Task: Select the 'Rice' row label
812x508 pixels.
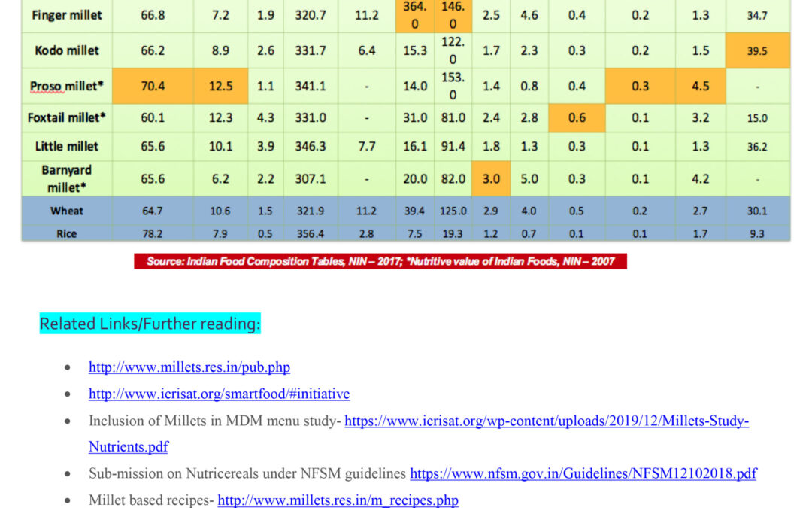Action: (67, 233)
